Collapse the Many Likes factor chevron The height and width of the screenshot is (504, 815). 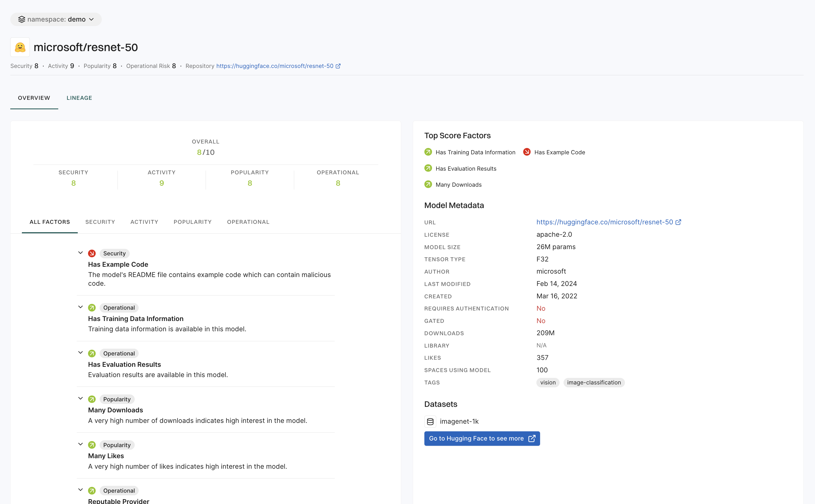[80, 444]
